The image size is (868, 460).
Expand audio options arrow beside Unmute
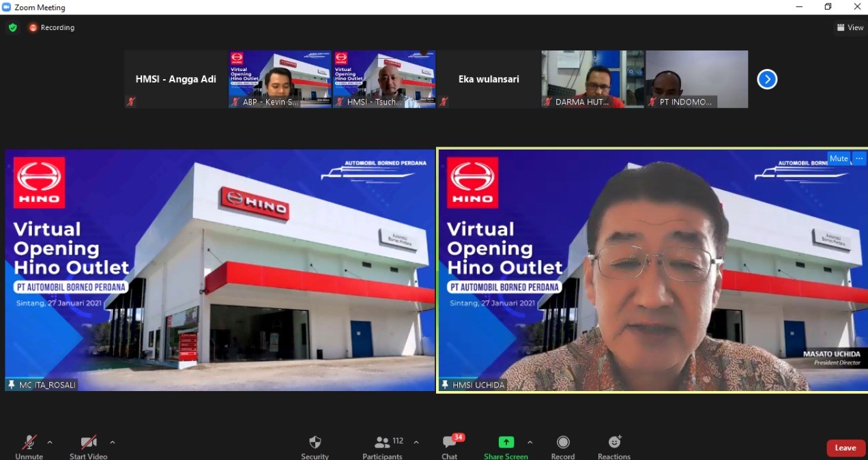click(50, 442)
